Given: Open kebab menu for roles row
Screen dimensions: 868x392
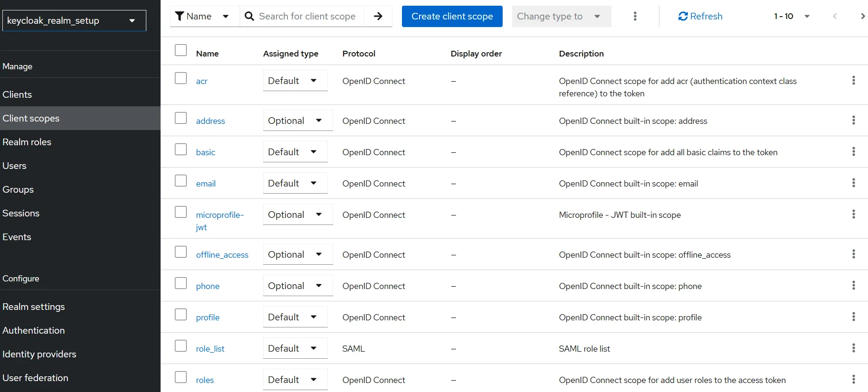Looking at the screenshot, I should tap(853, 379).
